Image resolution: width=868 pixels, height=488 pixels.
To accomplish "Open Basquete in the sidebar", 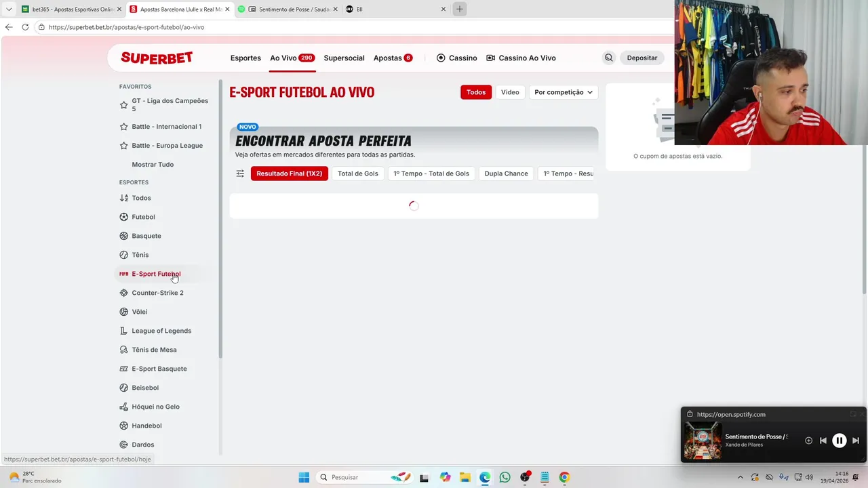I will 146,236.
